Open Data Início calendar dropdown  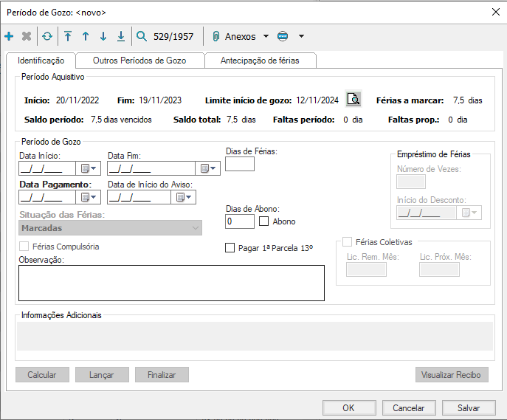click(x=89, y=168)
